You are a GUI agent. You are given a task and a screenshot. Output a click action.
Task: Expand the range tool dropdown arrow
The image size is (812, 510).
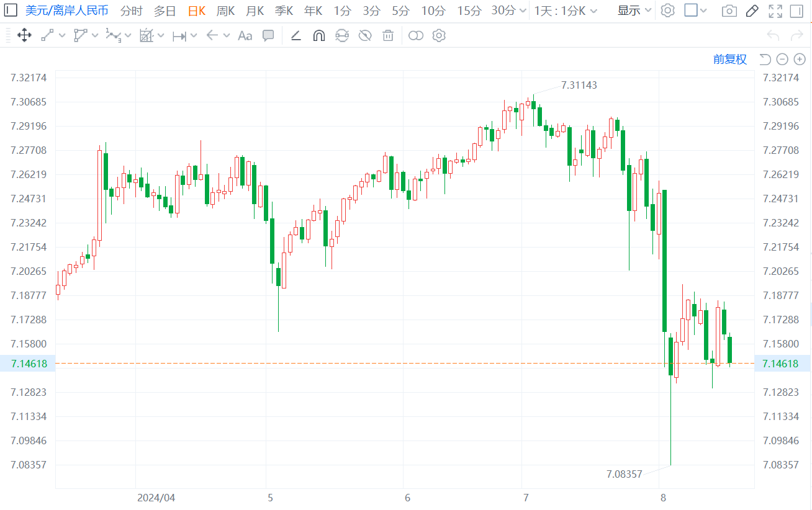tap(194, 36)
